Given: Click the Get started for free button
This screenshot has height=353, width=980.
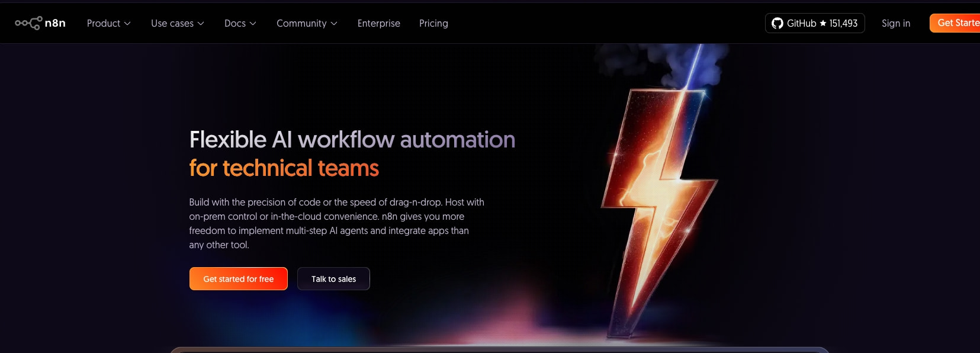Looking at the screenshot, I should pos(239,279).
